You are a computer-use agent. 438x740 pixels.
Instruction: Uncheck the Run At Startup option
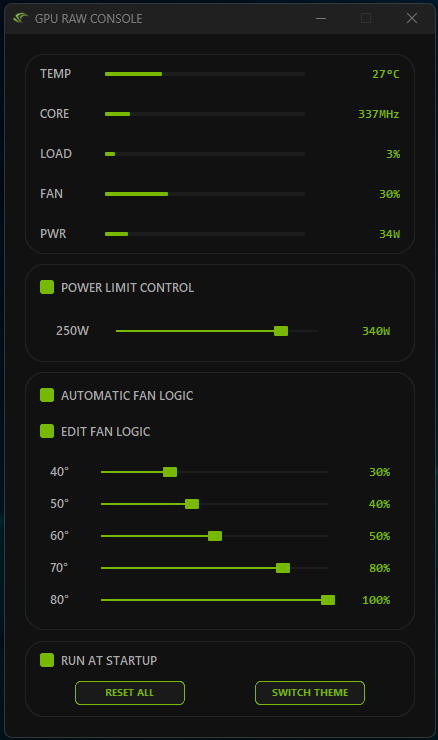pos(47,660)
